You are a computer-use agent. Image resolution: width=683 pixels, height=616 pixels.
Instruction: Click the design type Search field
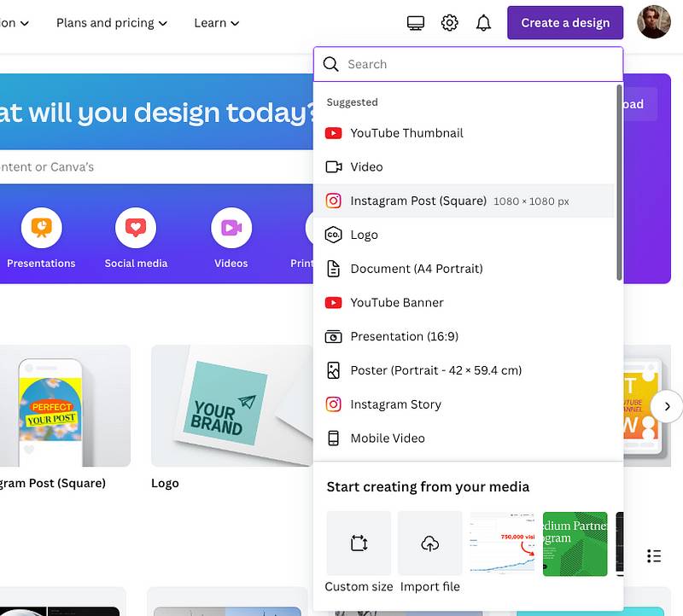(x=468, y=64)
